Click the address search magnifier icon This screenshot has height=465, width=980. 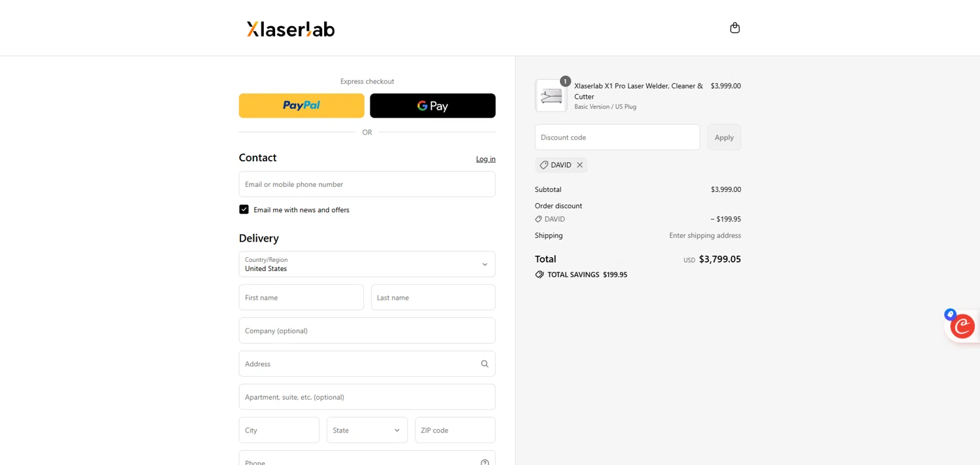485,364
